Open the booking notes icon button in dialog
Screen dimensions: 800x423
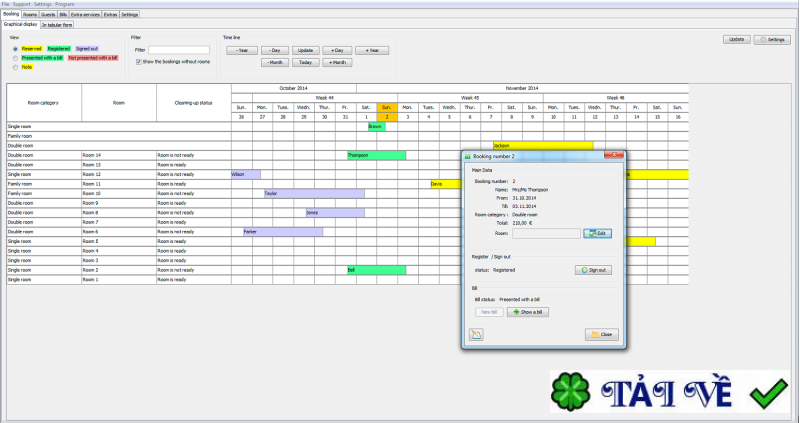476,334
